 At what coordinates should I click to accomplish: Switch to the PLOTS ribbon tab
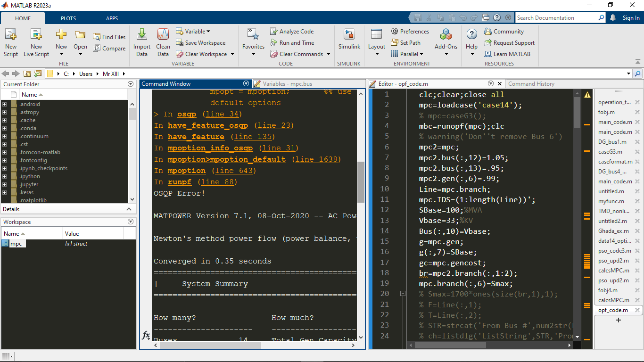(68, 18)
